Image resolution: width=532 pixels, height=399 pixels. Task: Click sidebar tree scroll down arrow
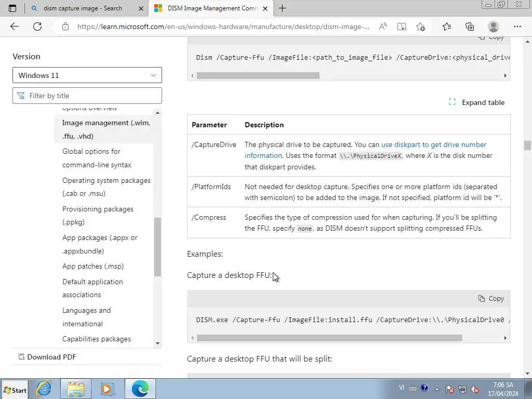[x=157, y=343]
